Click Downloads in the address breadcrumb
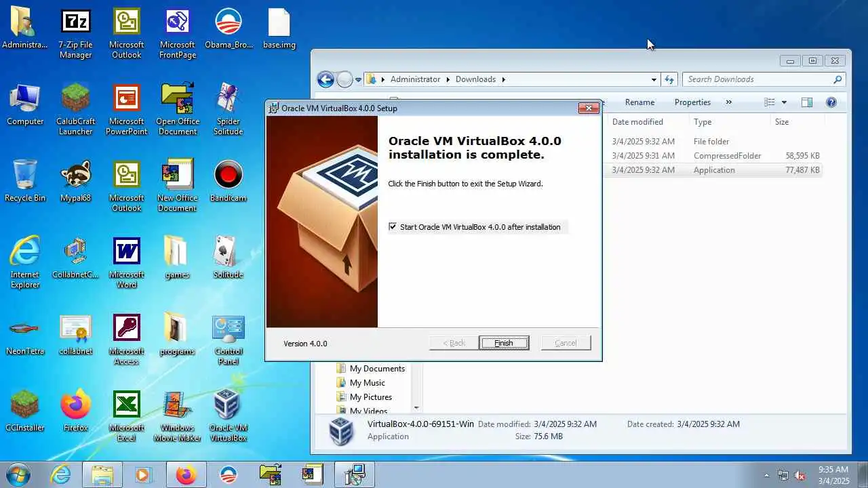The width and height of the screenshot is (868, 488). (x=475, y=79)
